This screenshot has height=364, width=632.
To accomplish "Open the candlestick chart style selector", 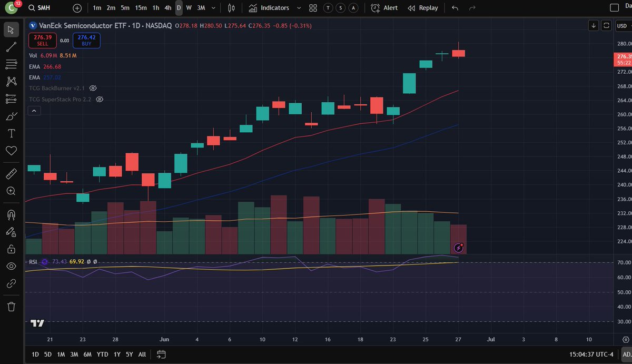I will [231, 8].
